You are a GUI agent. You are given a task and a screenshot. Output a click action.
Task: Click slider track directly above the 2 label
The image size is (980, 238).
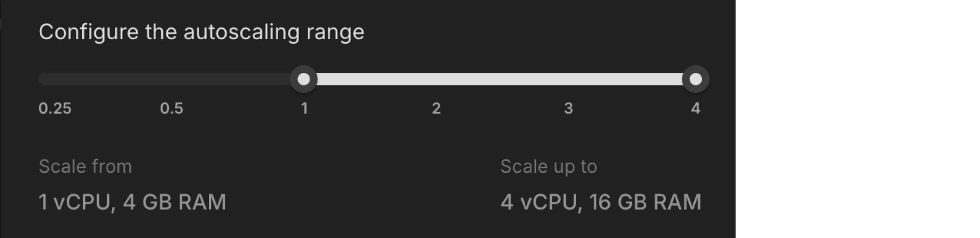436,80
